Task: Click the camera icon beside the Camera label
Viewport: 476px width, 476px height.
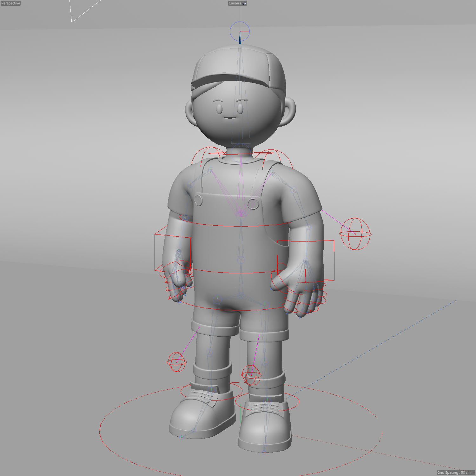Action: tap(244, 3)
